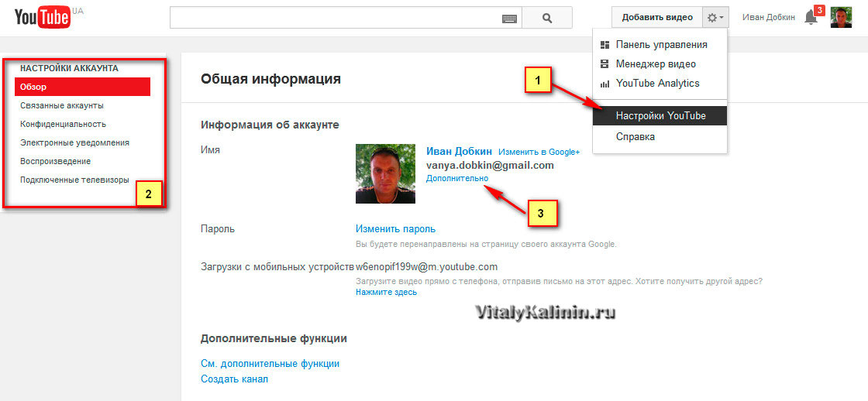Click the YouTube logo
The image size is (868, 401).
(x=43, y=18)
